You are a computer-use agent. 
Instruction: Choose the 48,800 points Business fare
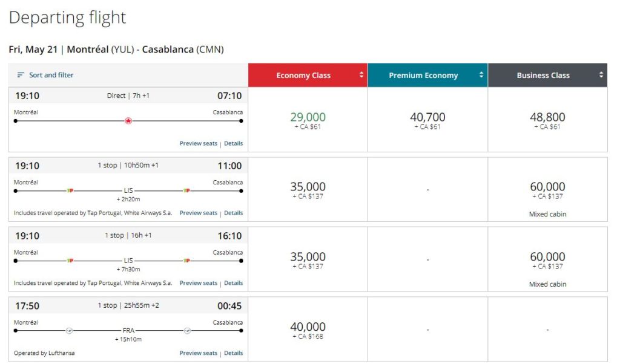[x=547, y=120]
